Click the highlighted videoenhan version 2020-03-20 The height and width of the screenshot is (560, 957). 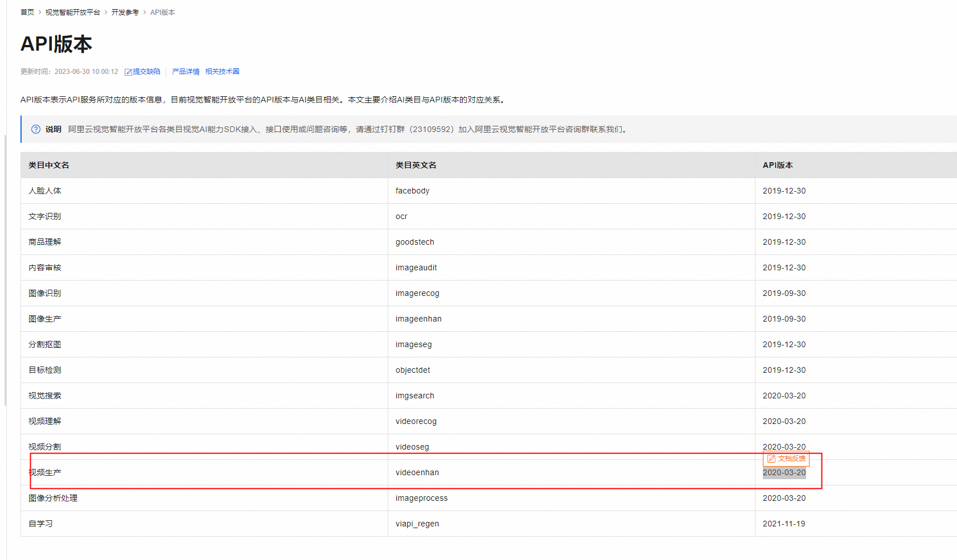click(784, 472)
